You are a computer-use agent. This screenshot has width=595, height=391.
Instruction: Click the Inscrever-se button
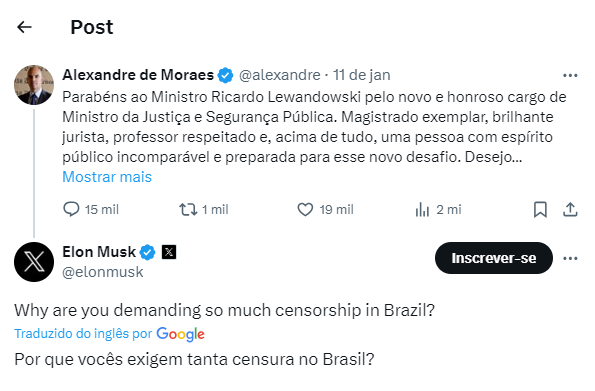494,258
